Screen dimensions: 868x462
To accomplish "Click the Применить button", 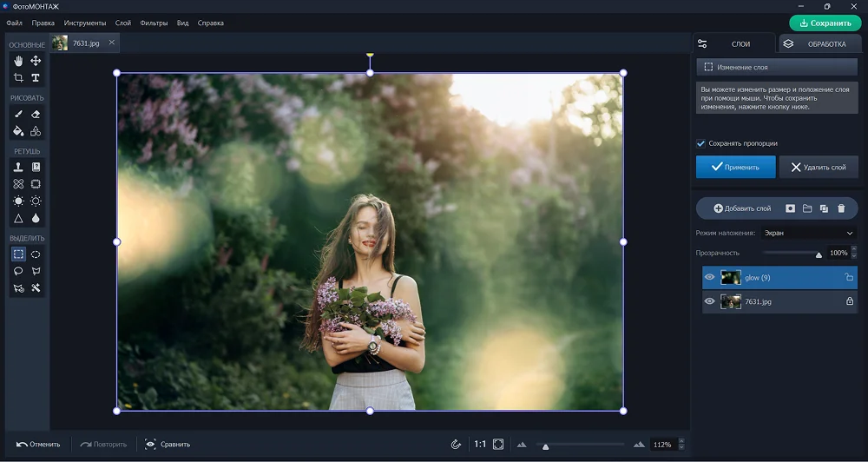I will coord(736,167).
